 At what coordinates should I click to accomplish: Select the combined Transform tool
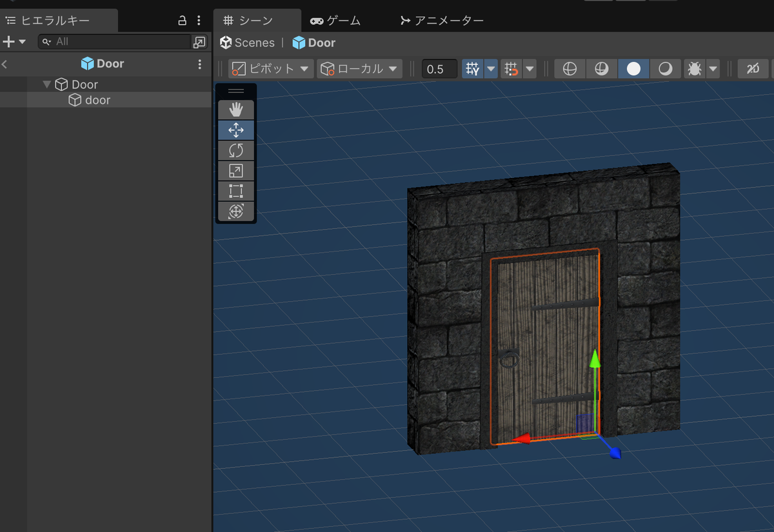236,212
